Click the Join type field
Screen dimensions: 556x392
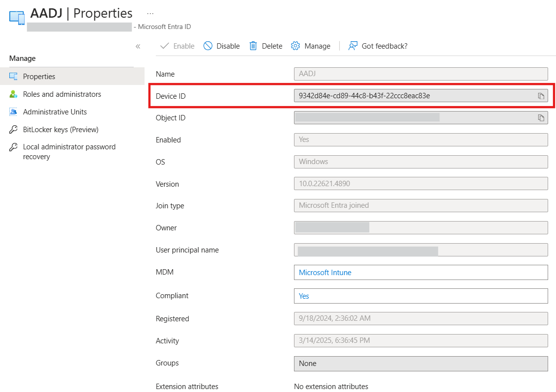(x=420, y=205)
